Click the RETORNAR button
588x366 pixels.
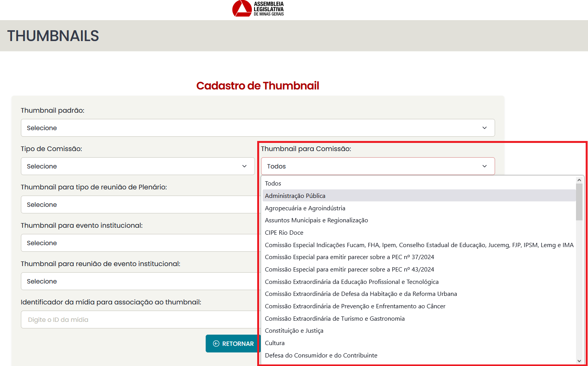tap(233, 344)
